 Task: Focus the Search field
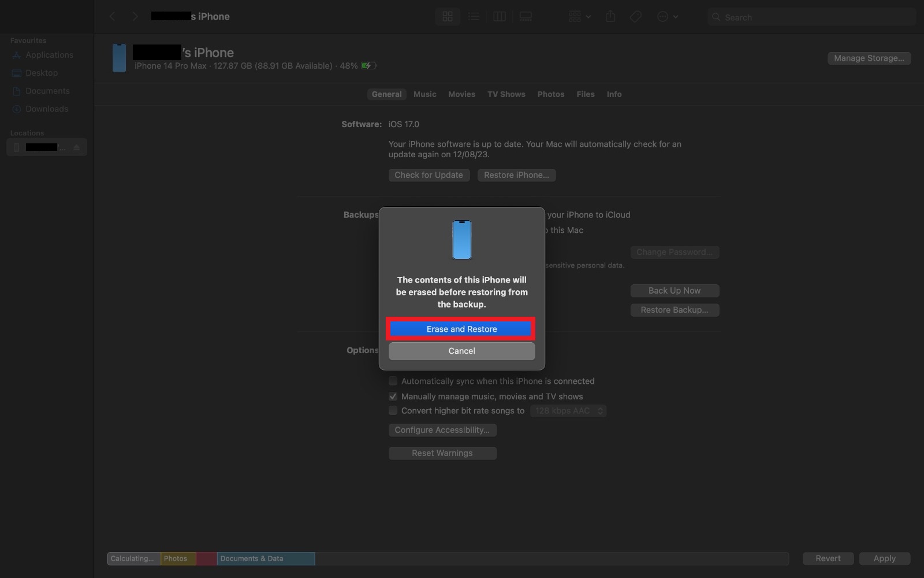pos(811,17)
